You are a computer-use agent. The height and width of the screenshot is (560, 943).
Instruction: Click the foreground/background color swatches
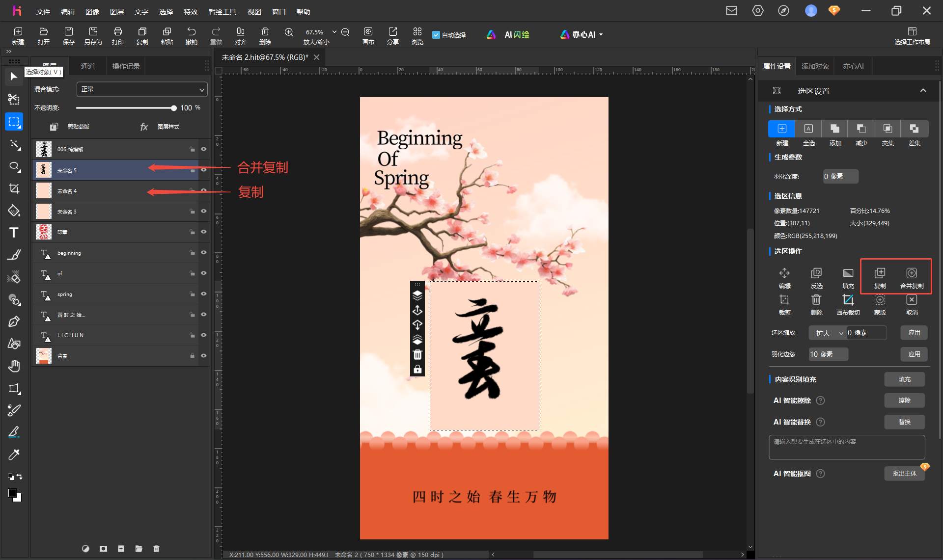pyautogui.click(x=14, y=495)
